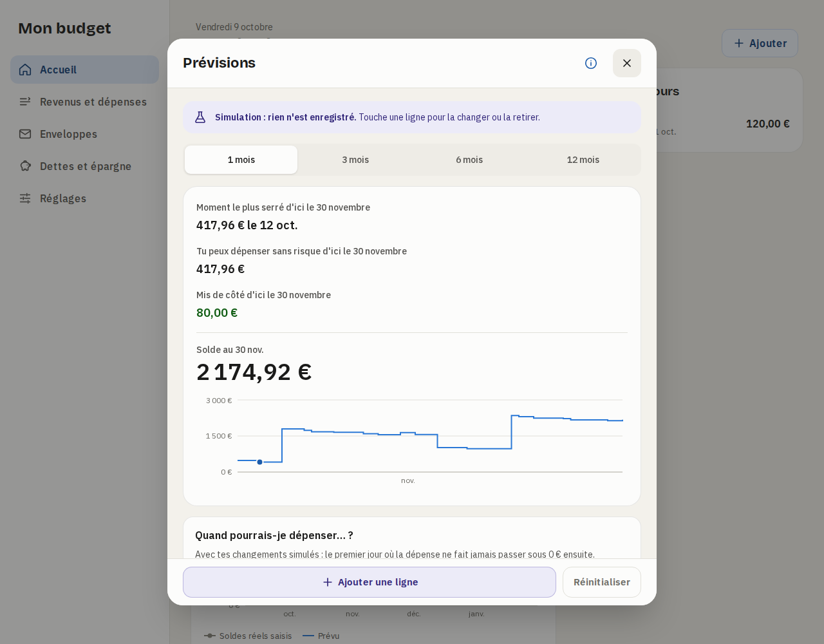Select the 1 mois tab
Image resolution: width=824 pixels, height=644 pixels.
click(x=241, y=160)
